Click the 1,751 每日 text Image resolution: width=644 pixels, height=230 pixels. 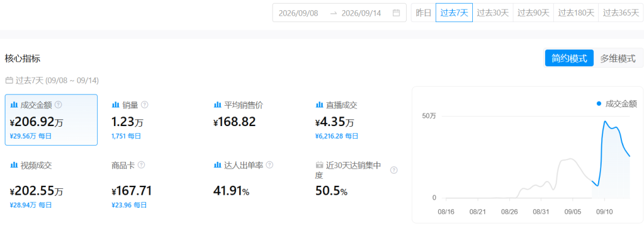(x=126, y=136)
